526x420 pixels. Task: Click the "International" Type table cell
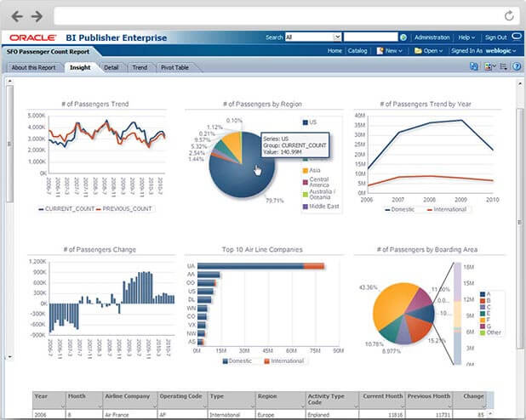pyautogui.click(x=225, y=415)
